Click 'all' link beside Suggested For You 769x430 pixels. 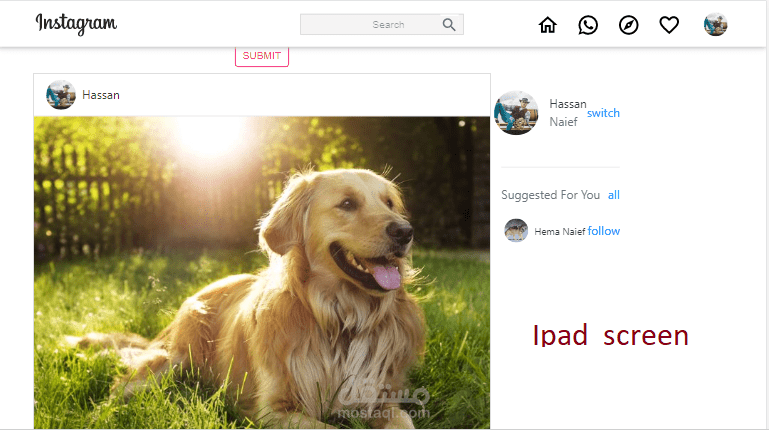(x=614, y=195)
